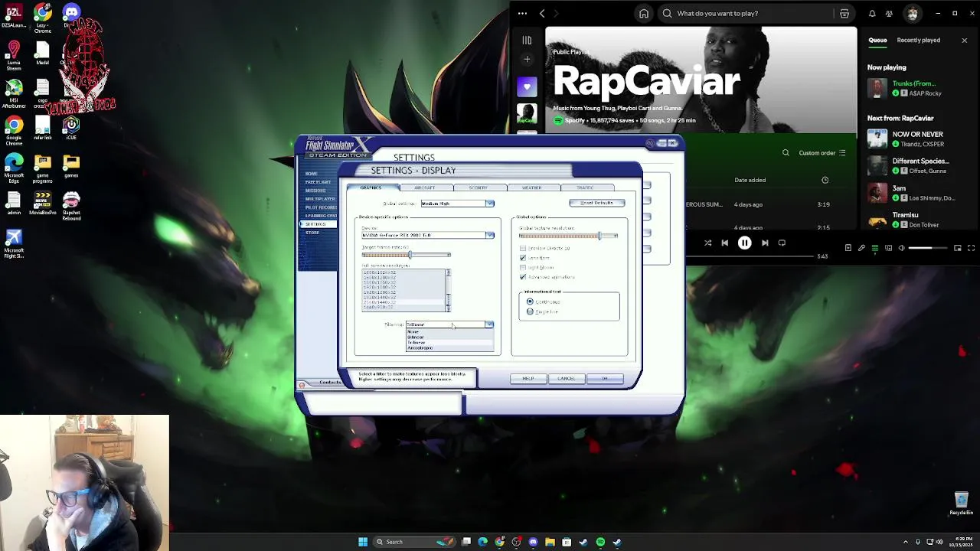Switch to Weather settings tab
Image resolution: width=980 pixels, height=551 pixels.
(x=532, y=187)
